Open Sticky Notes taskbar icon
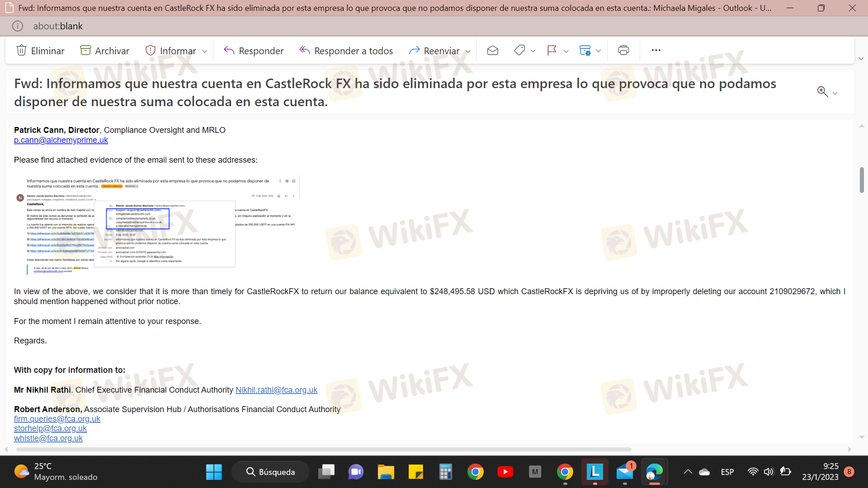Image resolution: width=868 pixels, height=488 pixels. (415, 472)
